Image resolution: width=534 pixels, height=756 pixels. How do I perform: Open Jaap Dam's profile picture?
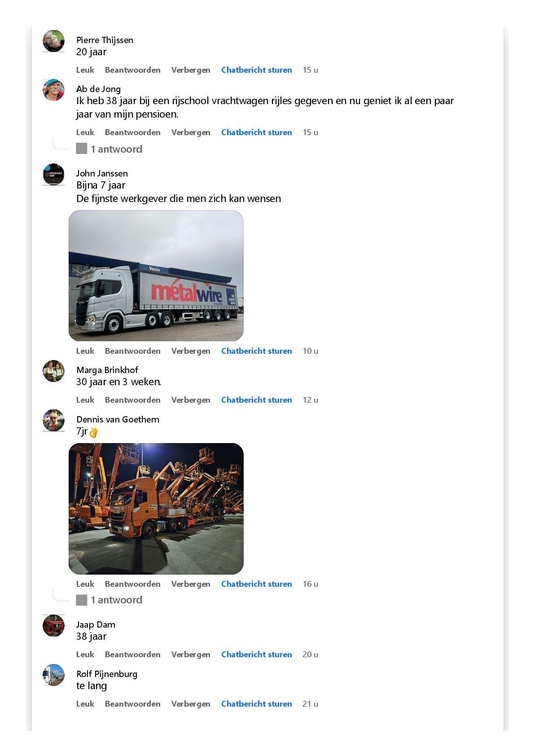pos(53,626)
